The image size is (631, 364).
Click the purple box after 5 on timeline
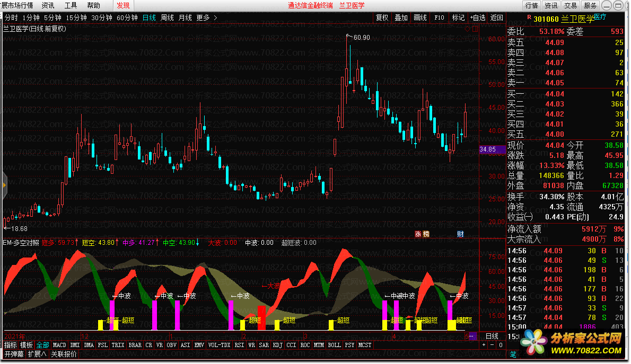click(x=473, y=336)
